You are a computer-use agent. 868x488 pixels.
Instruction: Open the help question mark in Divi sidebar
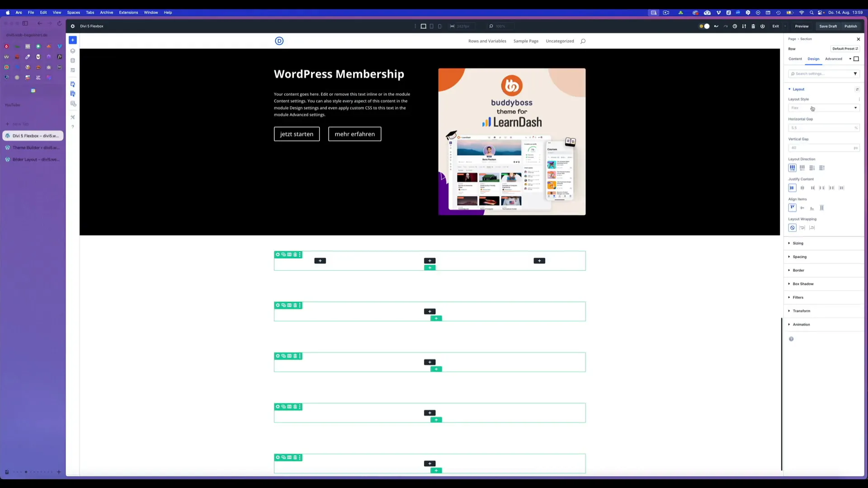72,127
